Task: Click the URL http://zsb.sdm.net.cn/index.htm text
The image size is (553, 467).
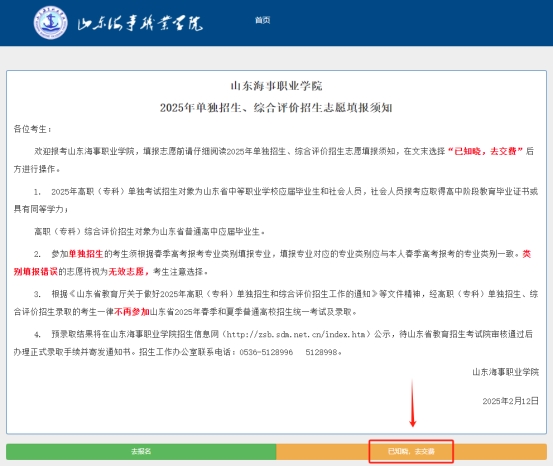Action: [297, 334]
